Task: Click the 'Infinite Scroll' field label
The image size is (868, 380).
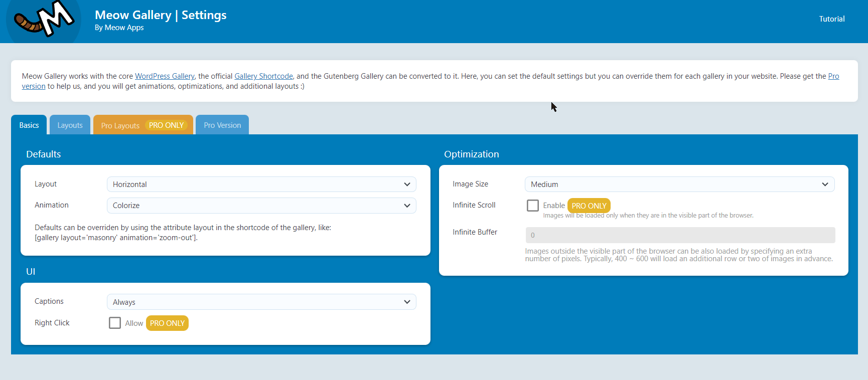Action: coord(474,205)
